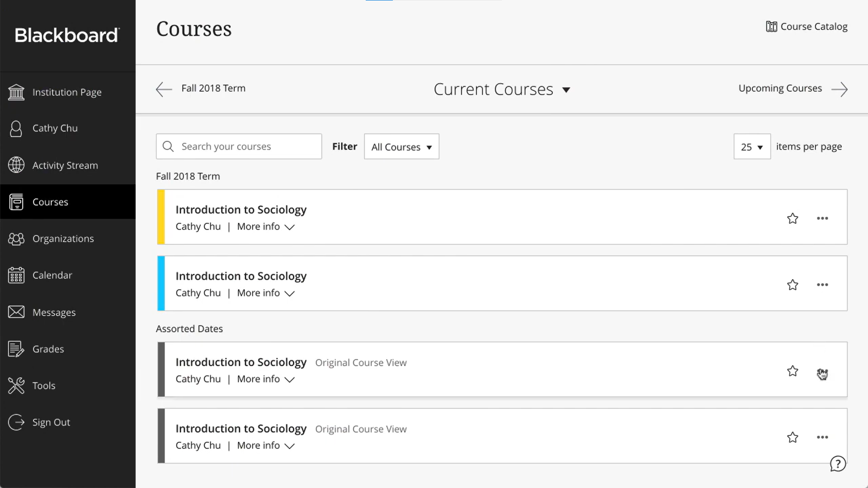This screenshot has width=868, height=488.
Task: Star the first Introduction to Sociology course
Action: click(x=793, y=218)
